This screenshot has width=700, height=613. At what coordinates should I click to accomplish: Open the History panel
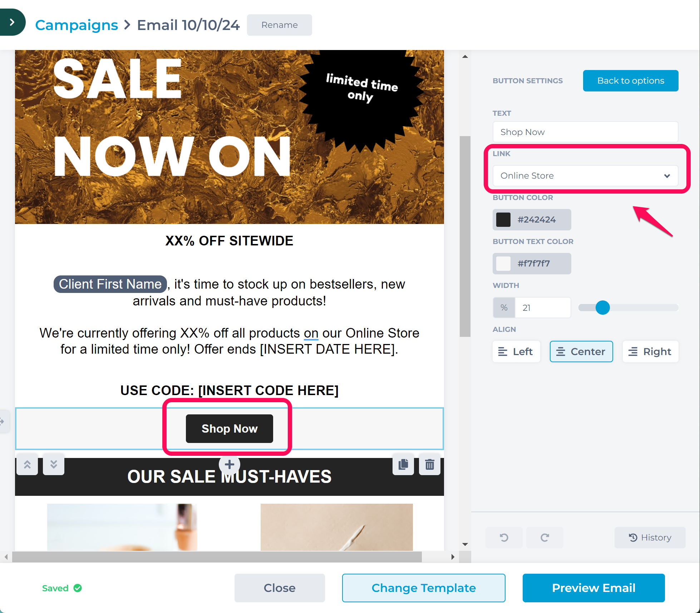coord(650,538)
